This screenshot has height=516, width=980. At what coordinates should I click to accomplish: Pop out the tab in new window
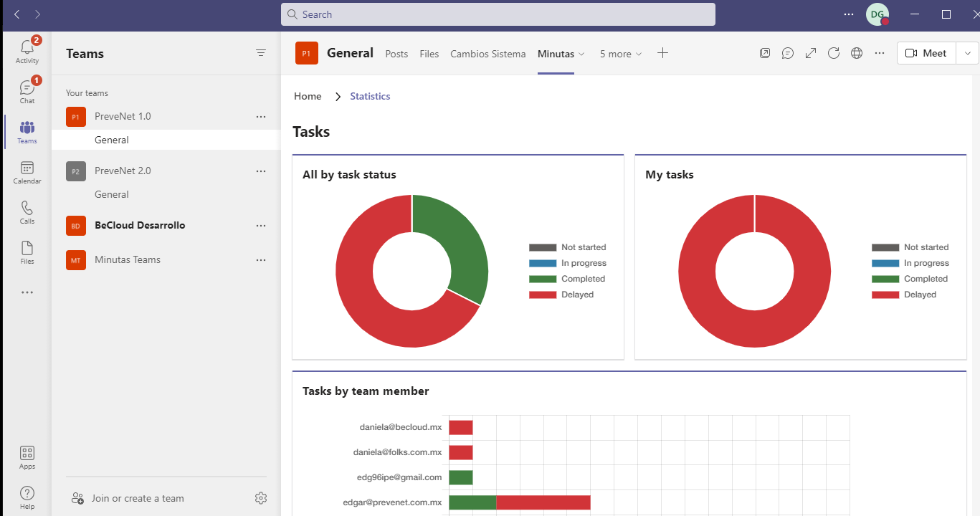click(765, 53)
